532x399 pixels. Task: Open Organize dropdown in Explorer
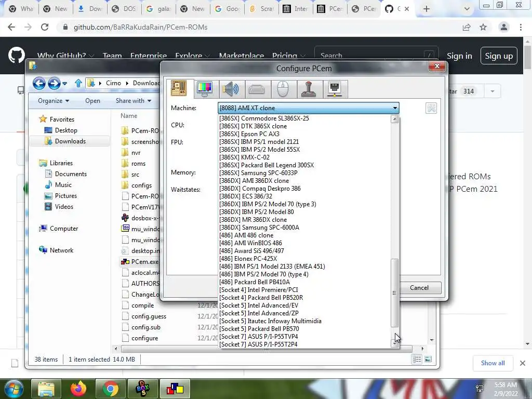[x=54, y=101]
